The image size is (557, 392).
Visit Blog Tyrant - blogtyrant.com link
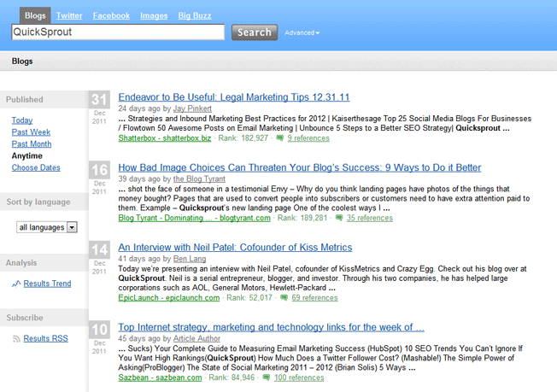tap(194, 218)
